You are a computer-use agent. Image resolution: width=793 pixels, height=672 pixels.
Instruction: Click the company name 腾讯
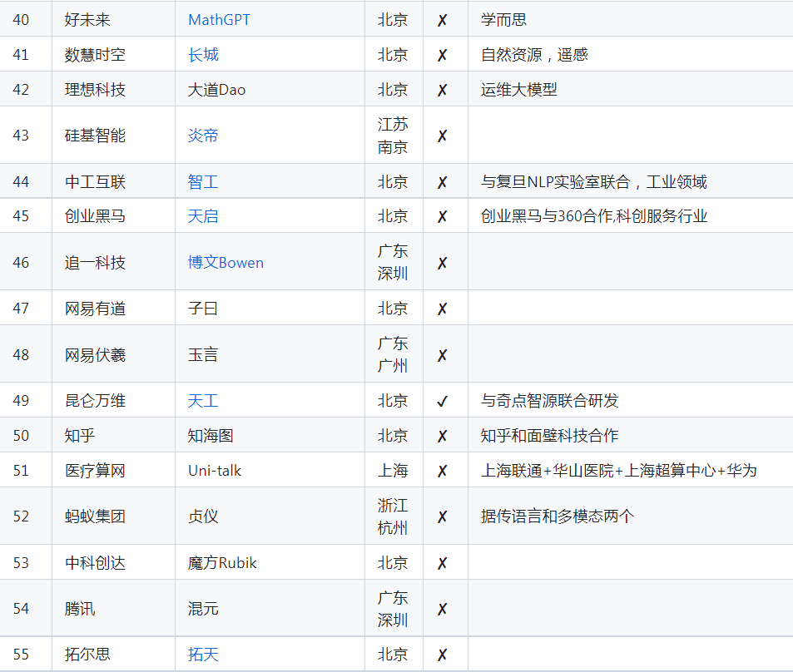pos(80,608)
